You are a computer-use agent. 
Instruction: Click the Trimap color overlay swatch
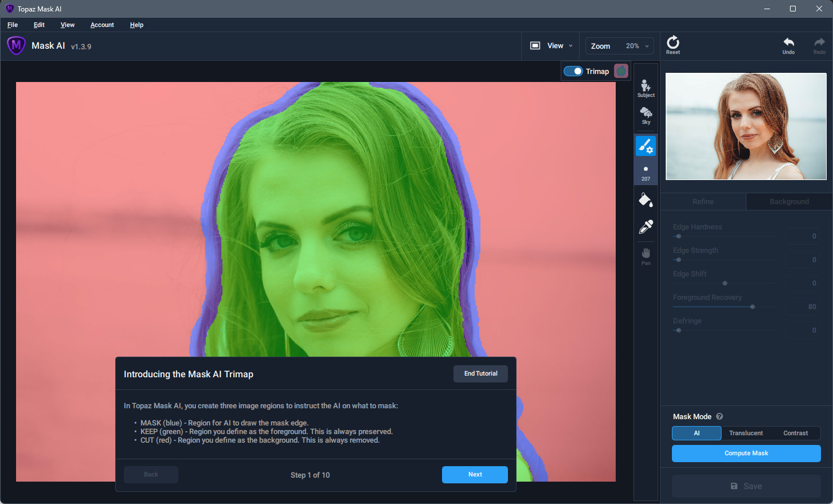[621, 71]
